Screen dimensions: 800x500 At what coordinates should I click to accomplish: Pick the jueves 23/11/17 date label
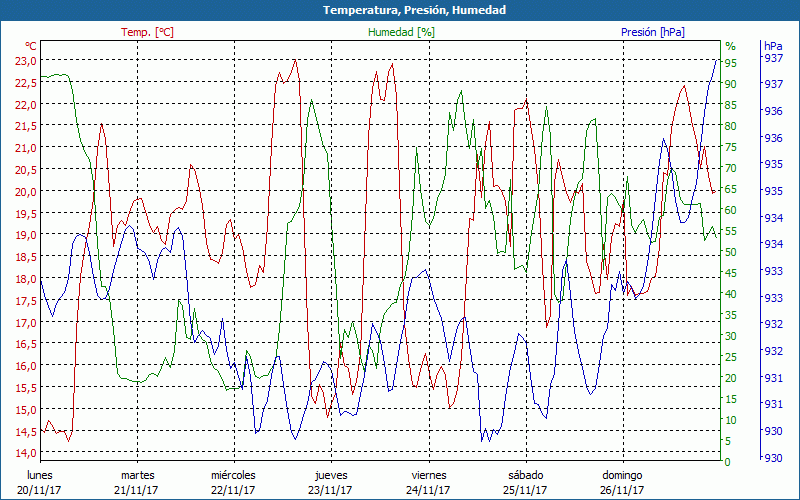331,482
